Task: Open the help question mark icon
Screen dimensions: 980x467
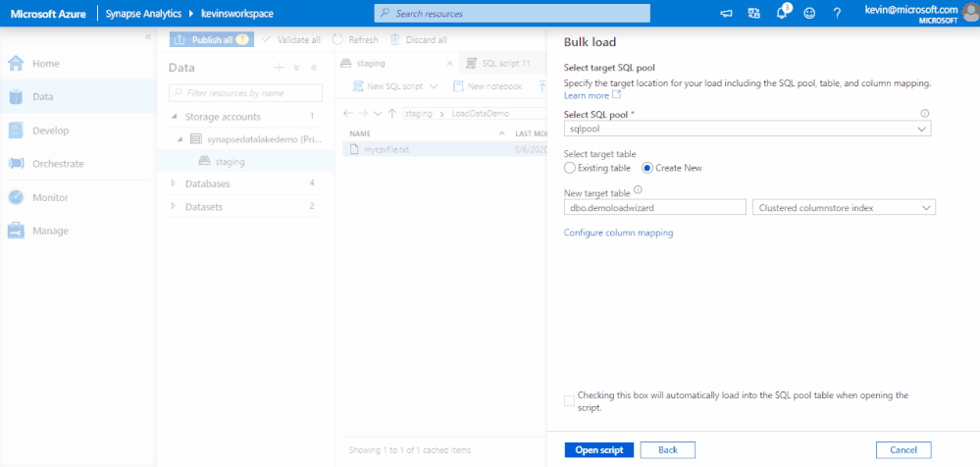Action: point(837,13)
